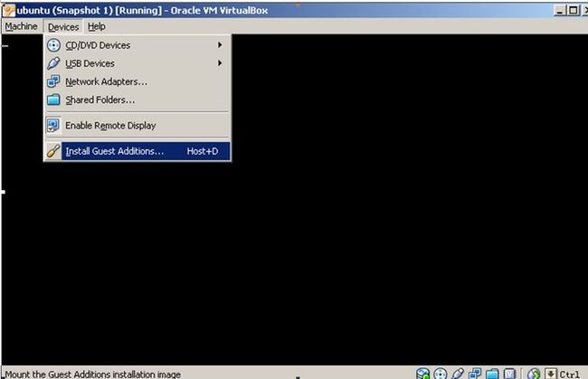Click VirtualBox window title bar icon
The width and height of the screenshot is (588, 379).
pyautogui.click(x=9, y=10)
